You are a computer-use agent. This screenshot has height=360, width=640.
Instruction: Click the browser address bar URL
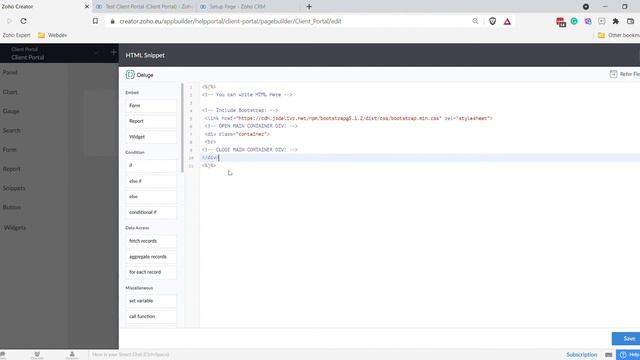(x=230, y=21)
